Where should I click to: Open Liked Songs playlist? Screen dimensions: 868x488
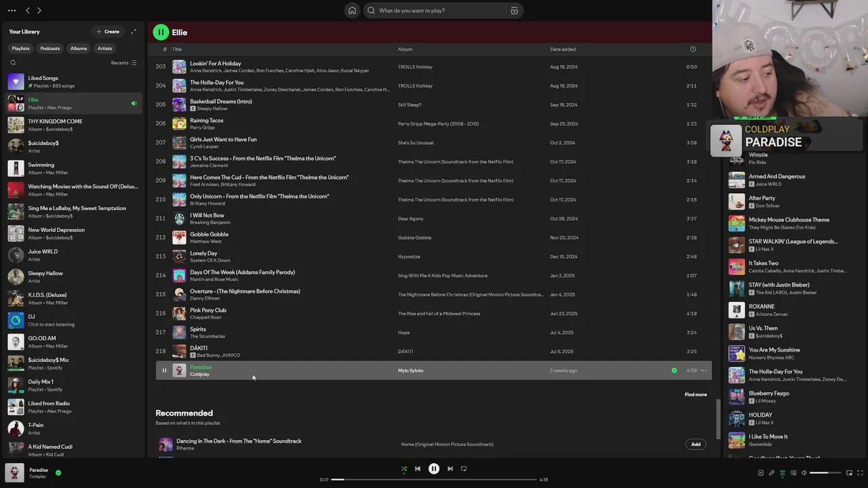click(x=73, y=81)
